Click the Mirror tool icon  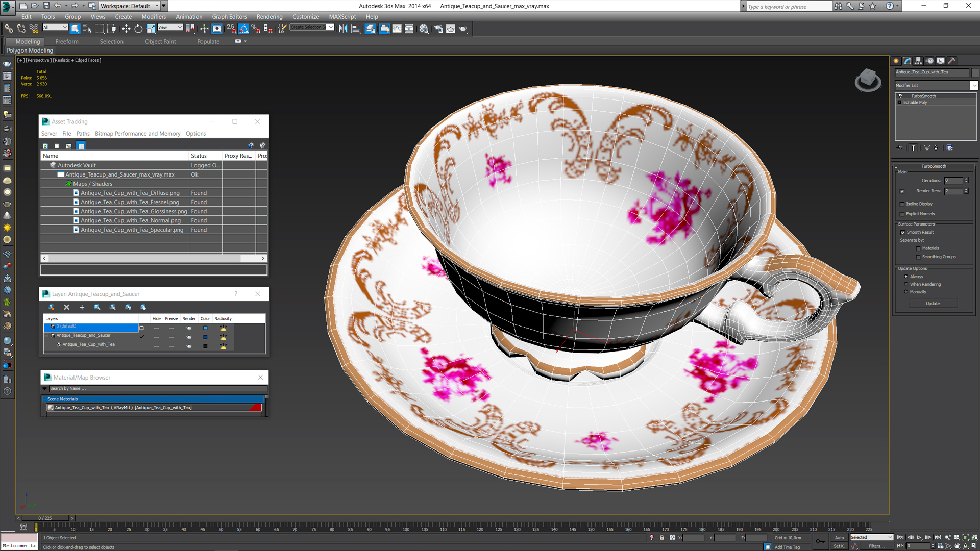[343, 29]
